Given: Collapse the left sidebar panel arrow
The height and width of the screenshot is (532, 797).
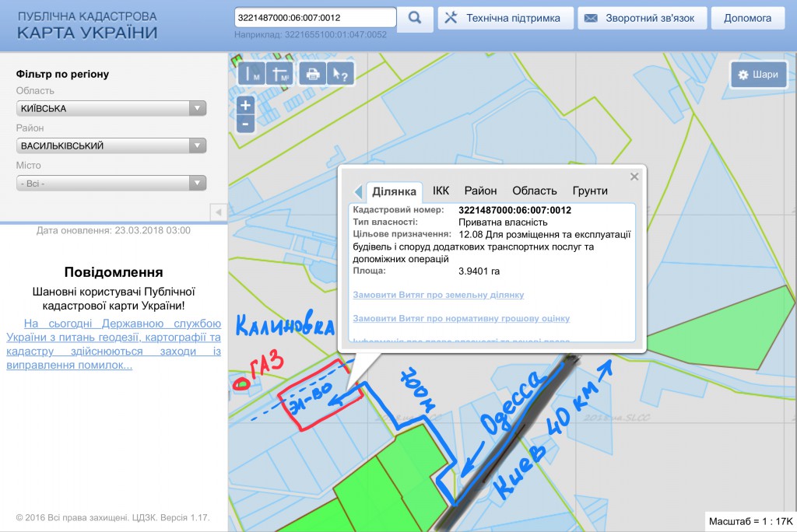Looking at the screenshot, I should (219, 212).
